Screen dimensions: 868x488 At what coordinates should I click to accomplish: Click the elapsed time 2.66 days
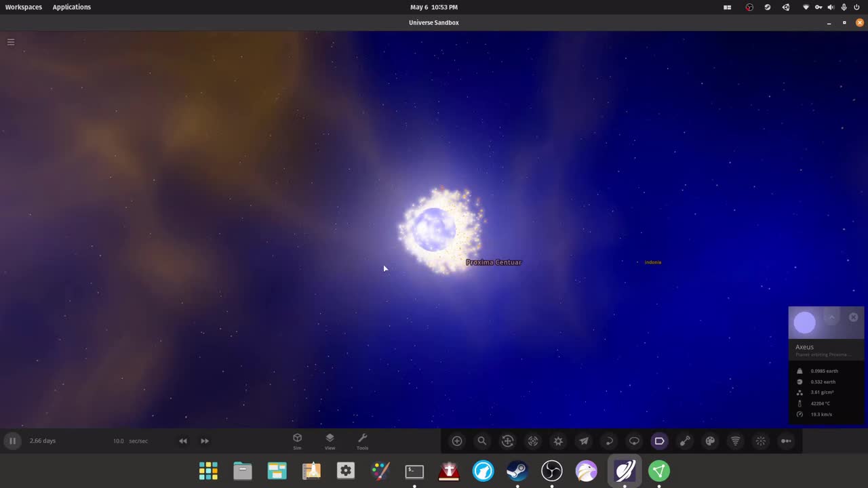pyautogui.click(x=43, y=441)
